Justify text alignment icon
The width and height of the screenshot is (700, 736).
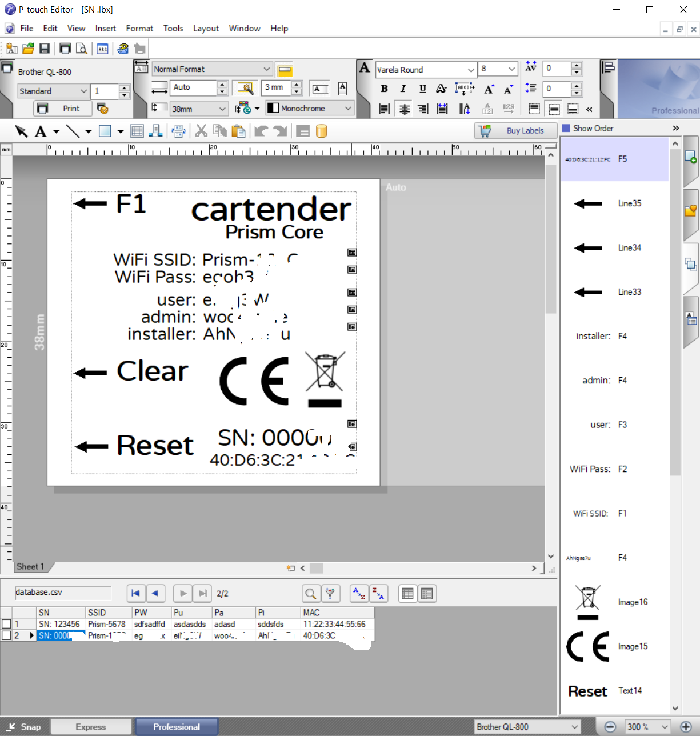(442, 109)
